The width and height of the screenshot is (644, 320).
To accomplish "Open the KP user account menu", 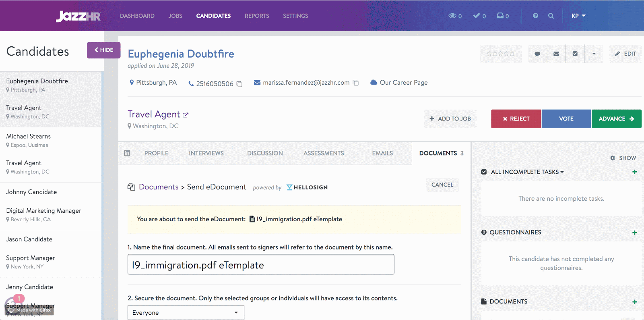I will (578, 16).
